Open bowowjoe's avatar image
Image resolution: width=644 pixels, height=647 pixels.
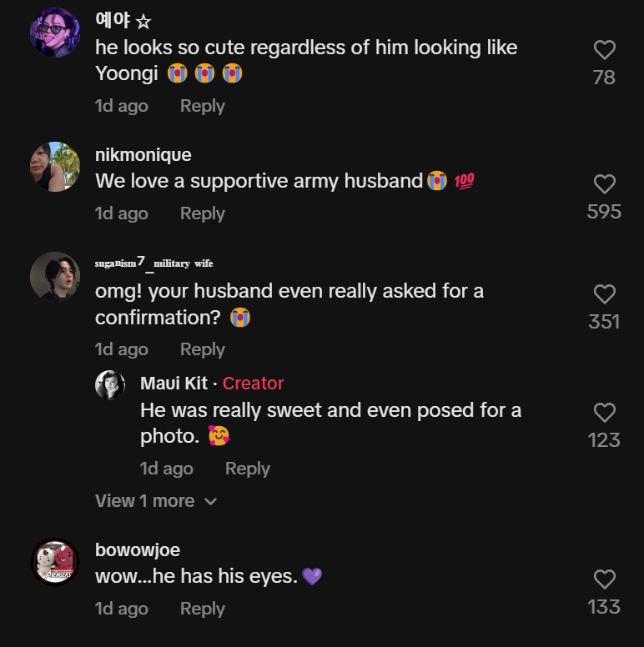tap(55, 562)
